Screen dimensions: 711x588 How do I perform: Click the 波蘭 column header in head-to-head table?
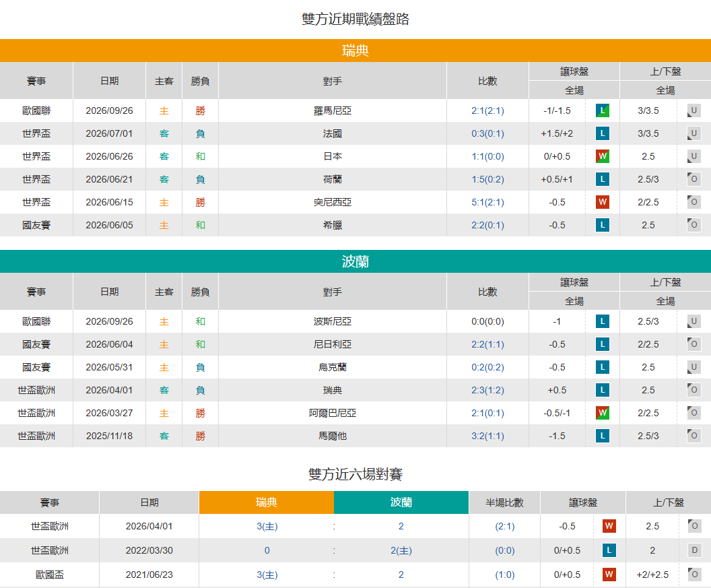401,502
